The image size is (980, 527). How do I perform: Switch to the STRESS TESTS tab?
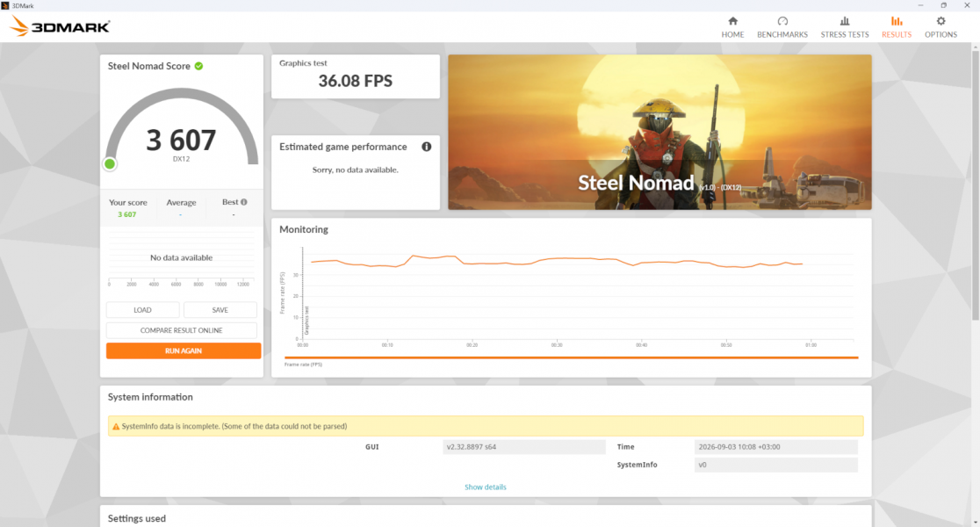845,27
